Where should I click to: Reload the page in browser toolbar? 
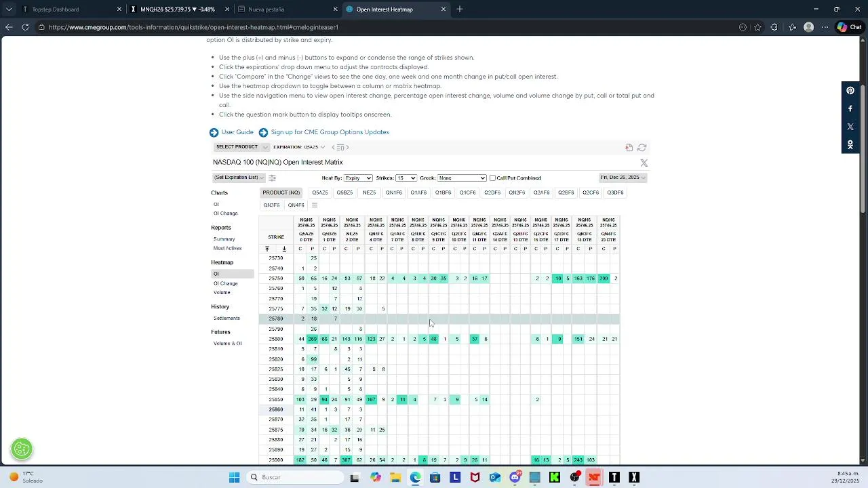point(25,27)
